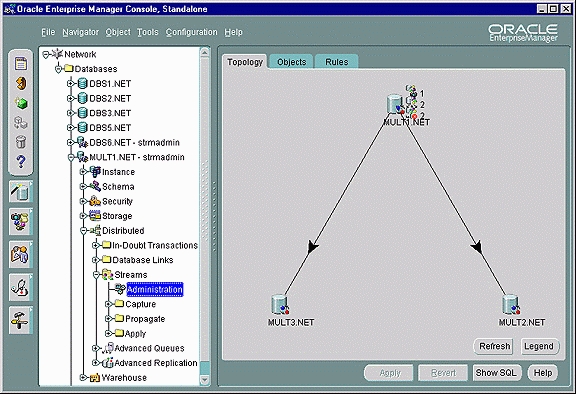Viewport: 576px width, 394px height.
Task: Click the notepad icon in left toolbar
Action: [21, 64]
